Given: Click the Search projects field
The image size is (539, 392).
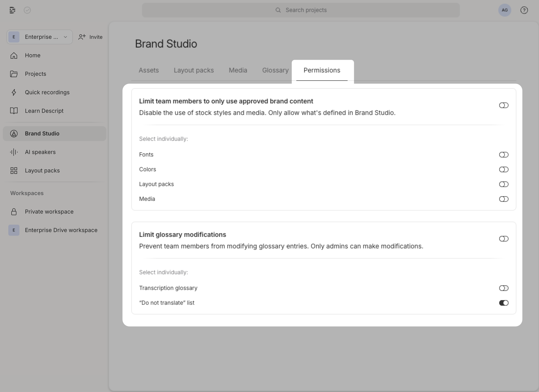Looking at the screenshot, I should pos(301,10).
